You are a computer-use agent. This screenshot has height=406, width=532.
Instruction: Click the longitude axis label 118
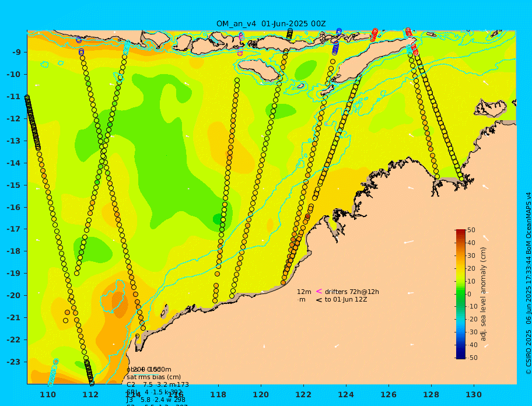pos(218,395)
